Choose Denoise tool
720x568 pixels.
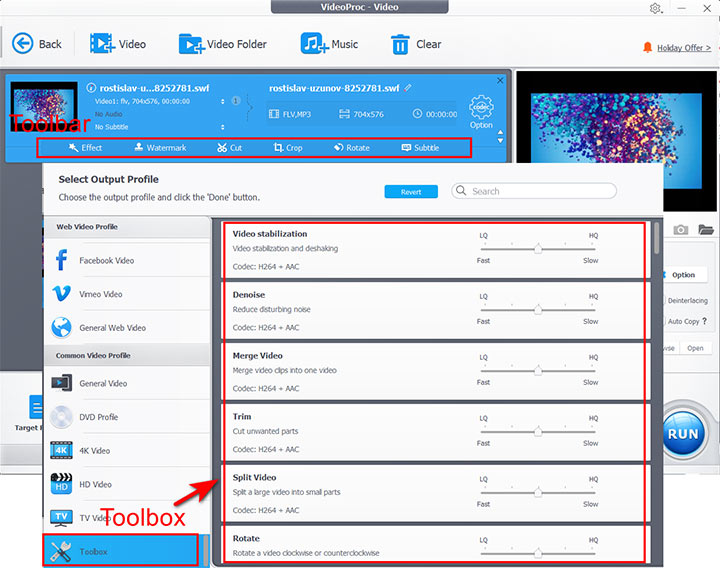433,311
